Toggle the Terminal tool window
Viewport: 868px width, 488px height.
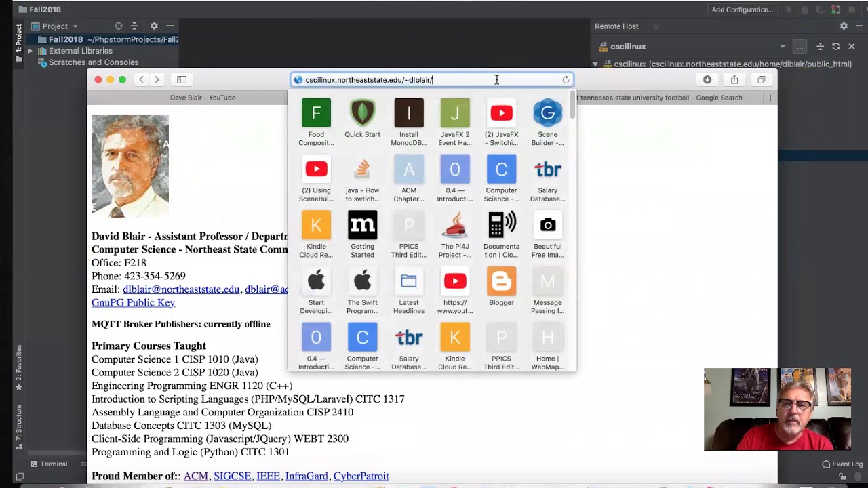47,464
